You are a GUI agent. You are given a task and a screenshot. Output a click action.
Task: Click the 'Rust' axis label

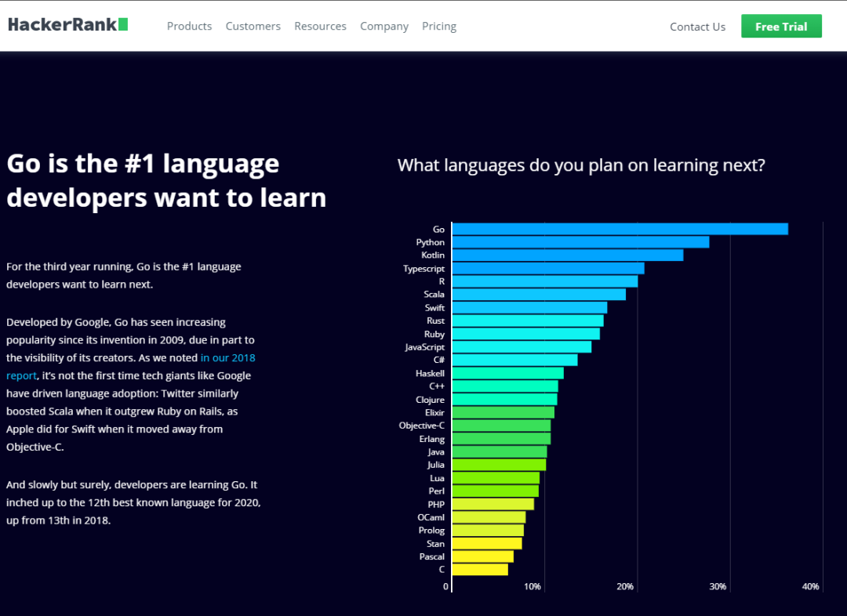click(x=435, y=321)
